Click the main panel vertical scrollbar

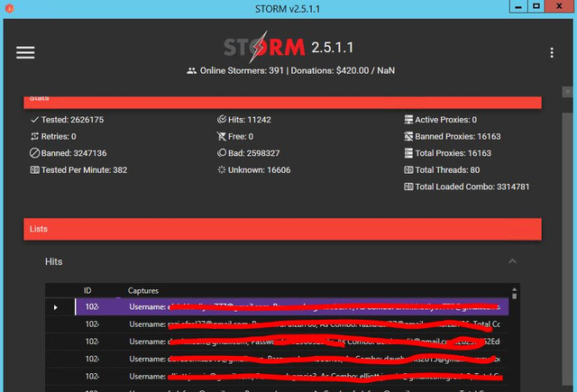(x=567, y=249)
